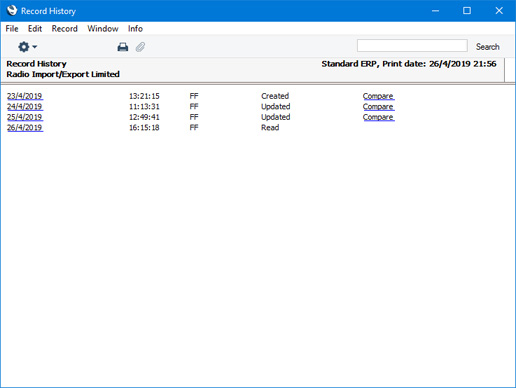
Task: Click the printer icon in the toolbar
Action: [x=123, y=47]
